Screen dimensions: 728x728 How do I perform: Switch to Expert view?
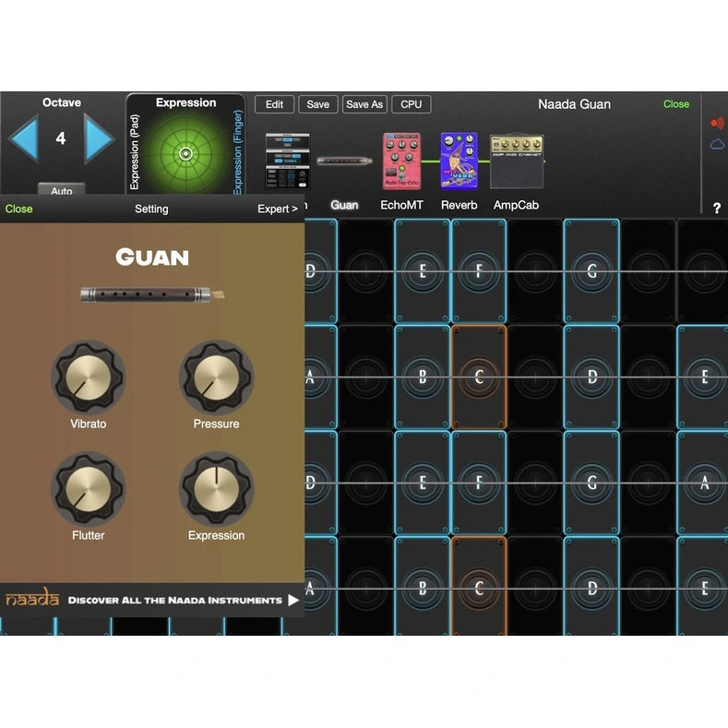pos(277,209)
